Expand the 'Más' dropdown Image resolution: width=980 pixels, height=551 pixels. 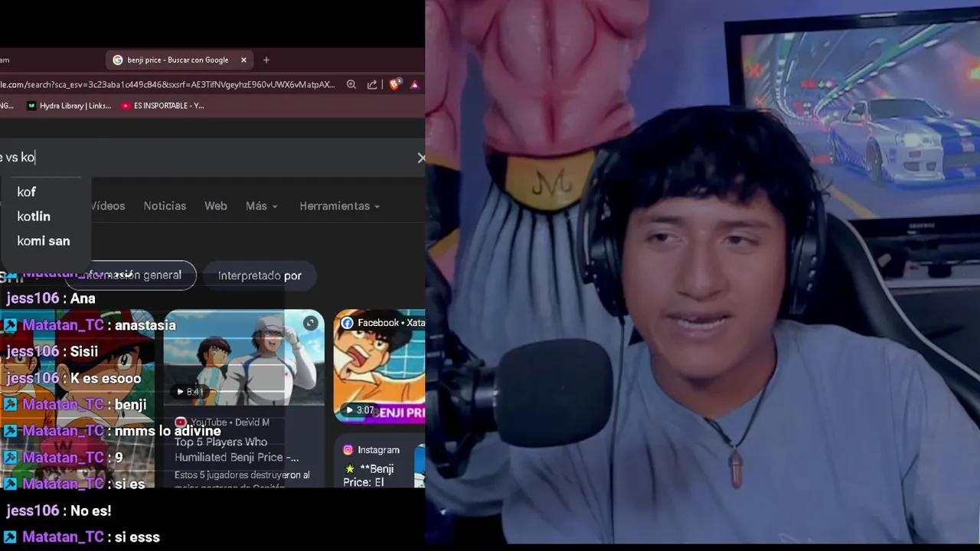pyautogui.click(x=262, y=206)
